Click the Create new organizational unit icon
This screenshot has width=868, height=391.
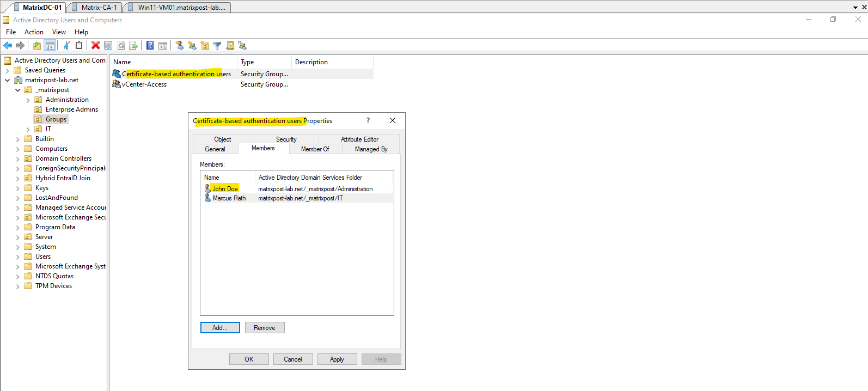[x=205, y=45]
